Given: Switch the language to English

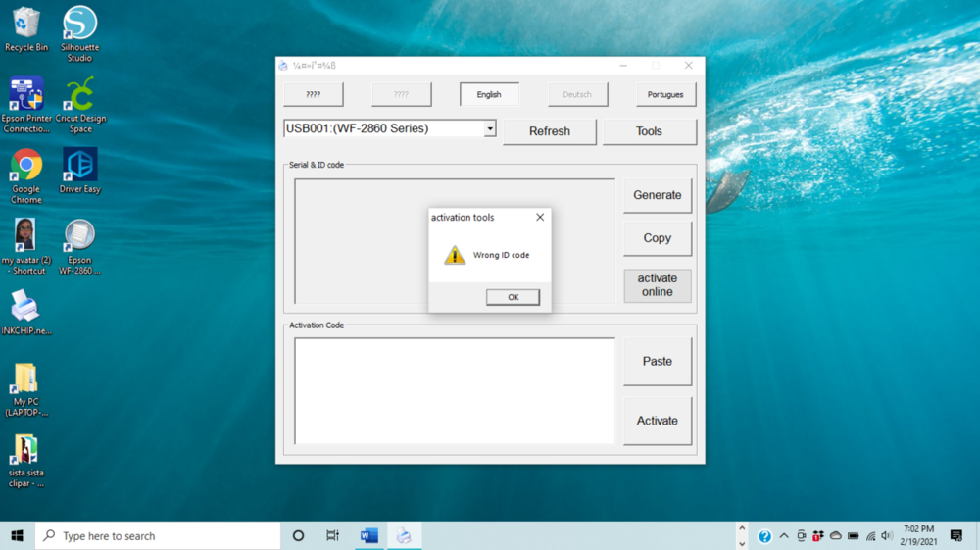Looking at the screenshot, I should click(489, 94).
